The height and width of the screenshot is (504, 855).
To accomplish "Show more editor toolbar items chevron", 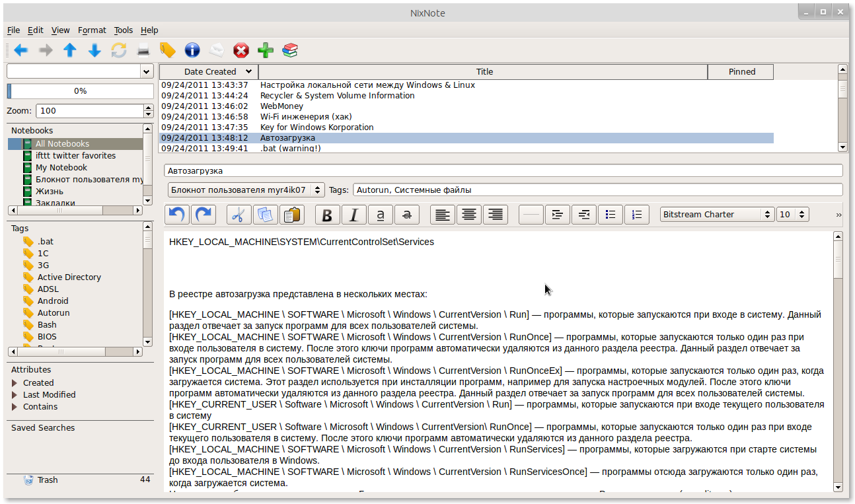I will point(839,215).
